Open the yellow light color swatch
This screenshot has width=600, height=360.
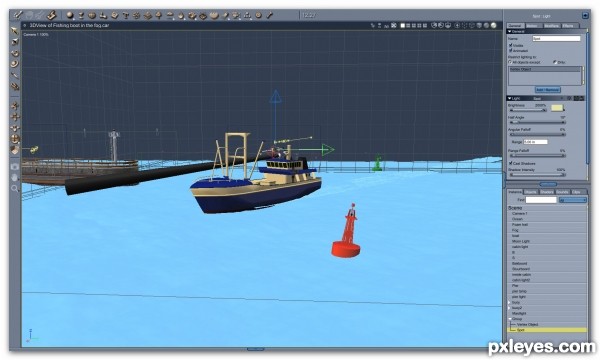click(557, 108)
